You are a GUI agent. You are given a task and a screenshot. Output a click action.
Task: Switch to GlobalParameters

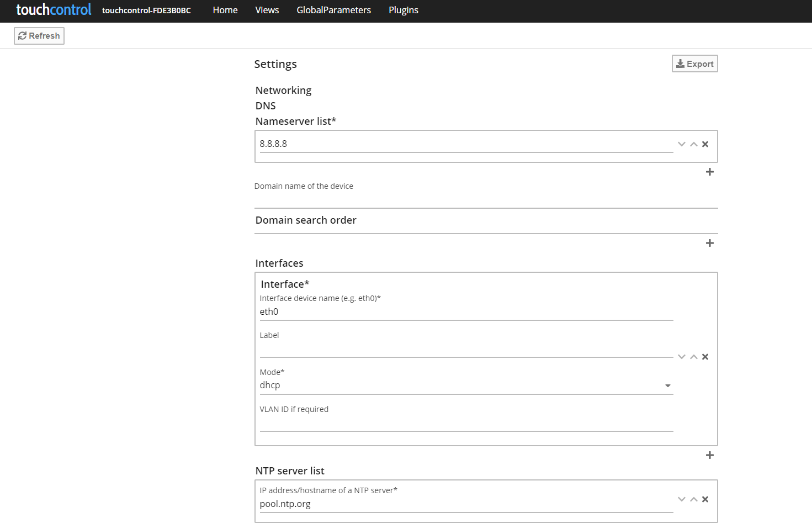click(x=333, y=10)
